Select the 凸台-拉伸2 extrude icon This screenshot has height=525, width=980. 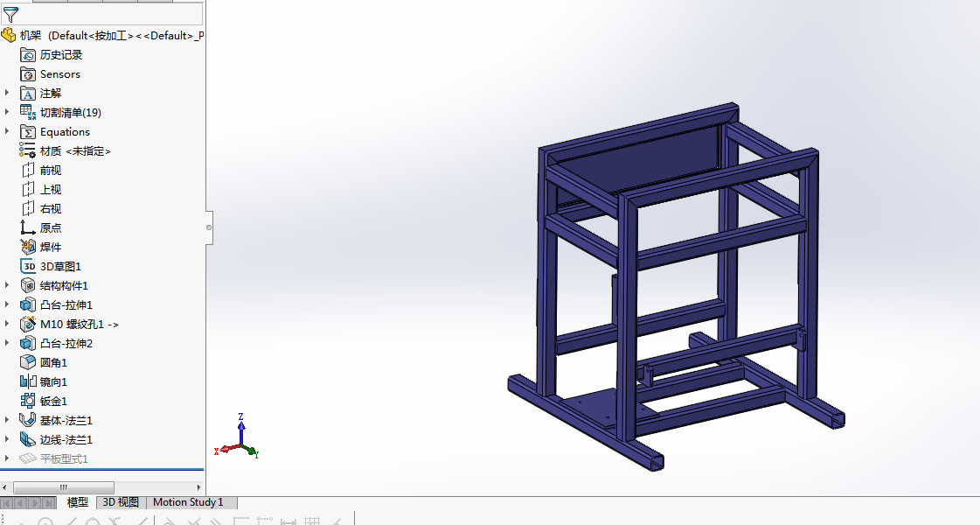27,344
